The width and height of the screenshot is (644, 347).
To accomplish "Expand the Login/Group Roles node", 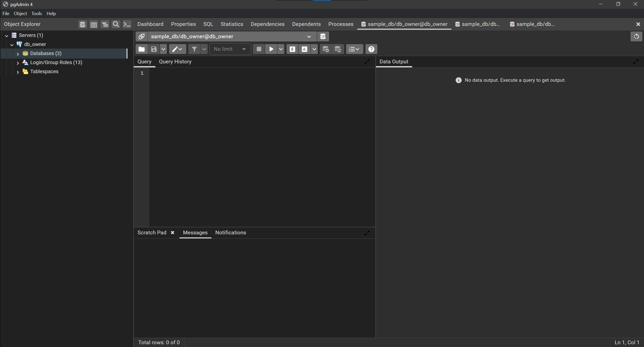I will [18, 62].
